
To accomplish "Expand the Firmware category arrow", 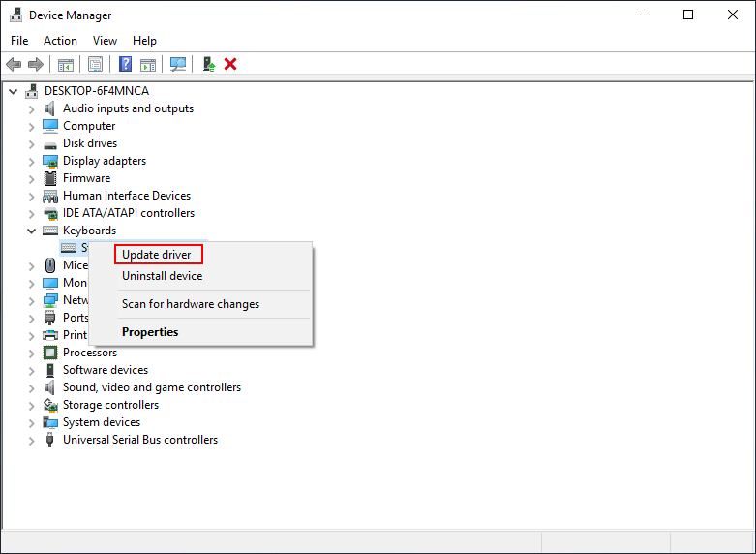I will click(x=31, y=179).
